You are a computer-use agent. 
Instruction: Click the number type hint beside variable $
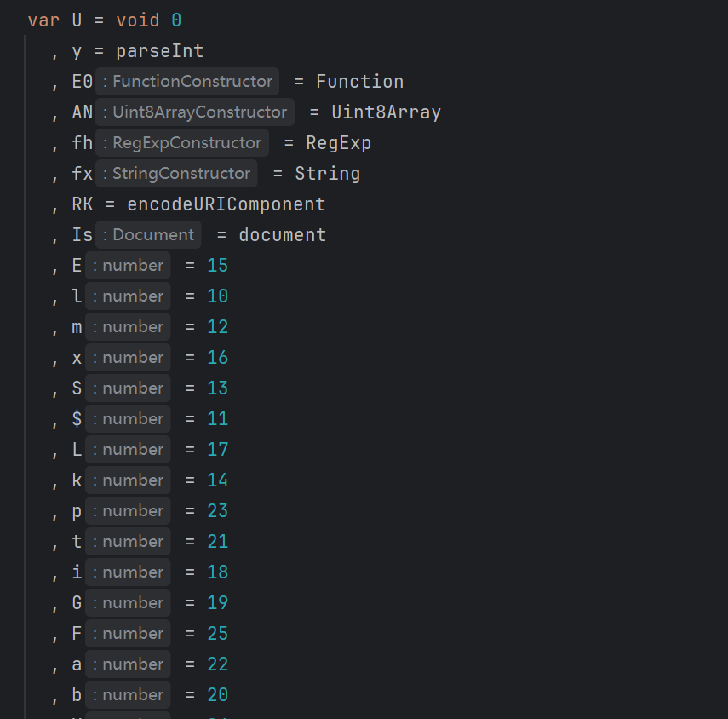[x=128, y=419]
